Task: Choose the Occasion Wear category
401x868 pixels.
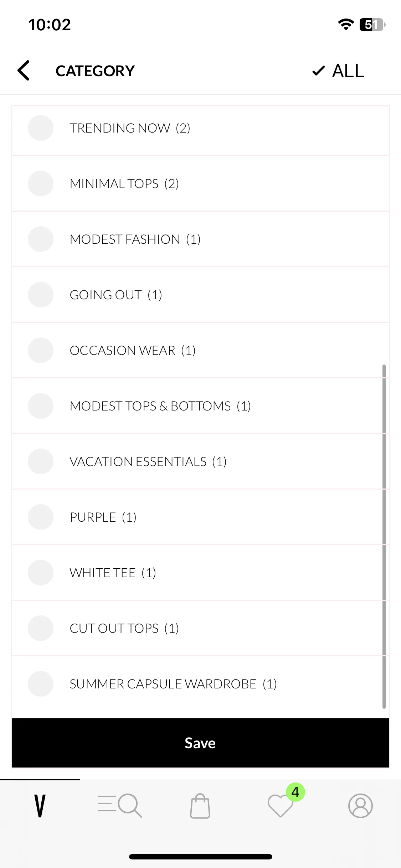Action: [x=200, y=350]
